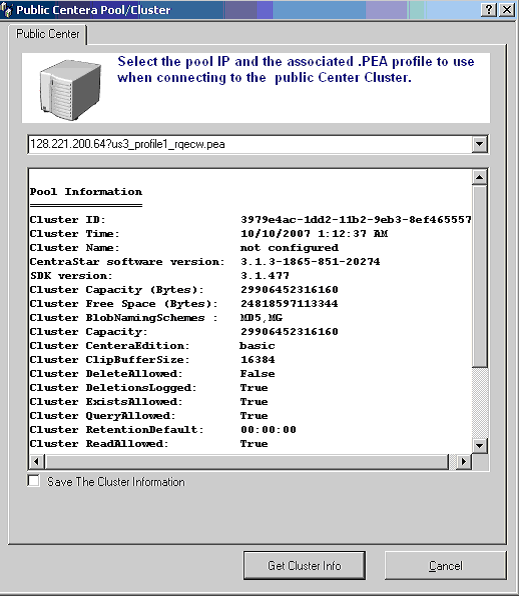Image resolution: width=521 pixels, height=597 pixels.
Task: Click the DeleteAllowed value False
Action: click(x=257, y=374)
